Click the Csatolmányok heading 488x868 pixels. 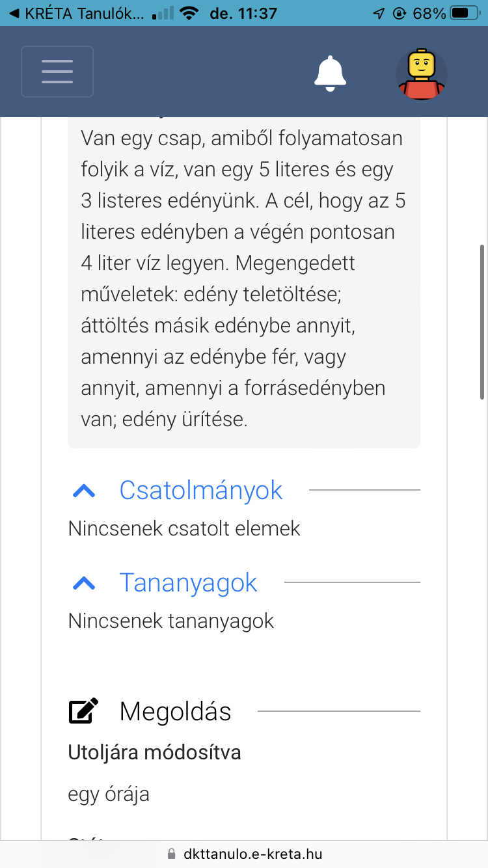point(201,491)
